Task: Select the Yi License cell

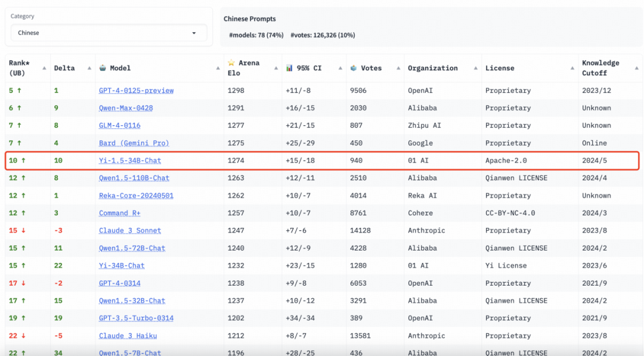Action: point(506,266)
